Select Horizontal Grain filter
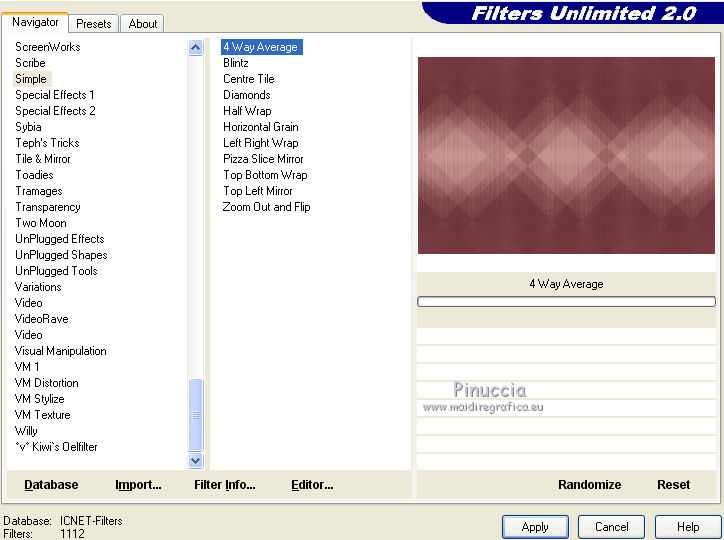This screenshot has width=724, height=540. click(x=260, y=127)
